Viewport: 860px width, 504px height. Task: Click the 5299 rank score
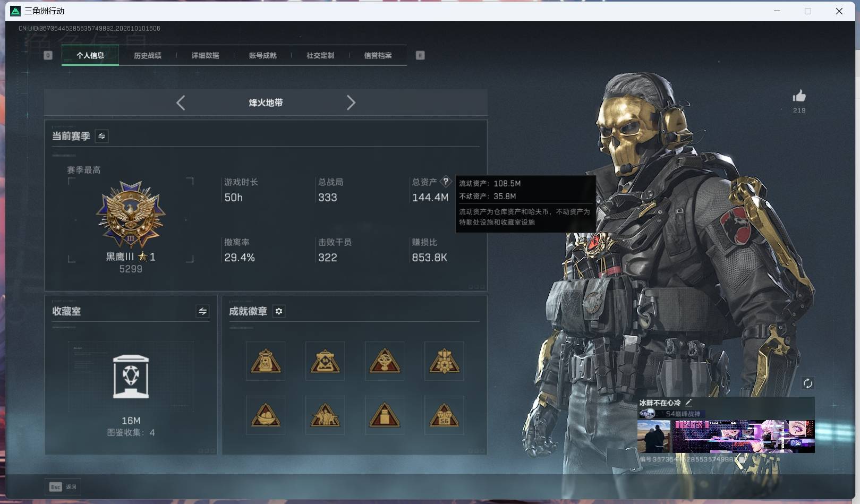click(131, 269)
